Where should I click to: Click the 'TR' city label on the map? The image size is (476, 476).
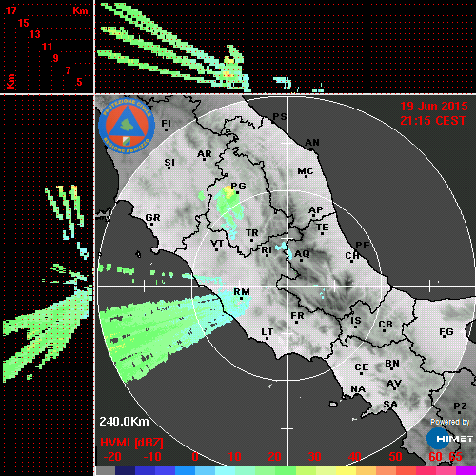(x=252, y=233)
